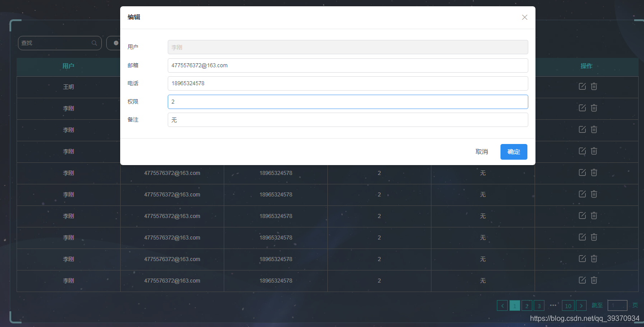Expand more pages via the ellipsis in pagination
Viewport: 644px width, 327px height.
pos(553,305)
